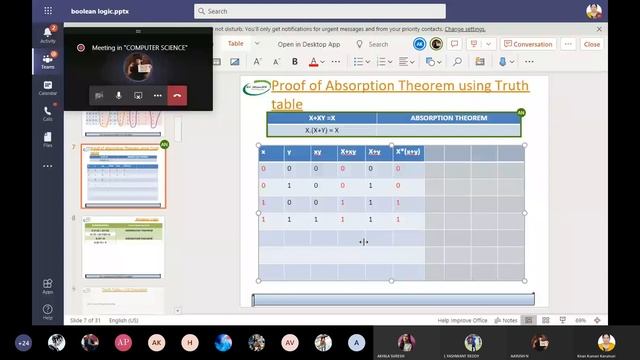Select the Table ribbon tab
This screenshot has height=360, width=640.
236,43
